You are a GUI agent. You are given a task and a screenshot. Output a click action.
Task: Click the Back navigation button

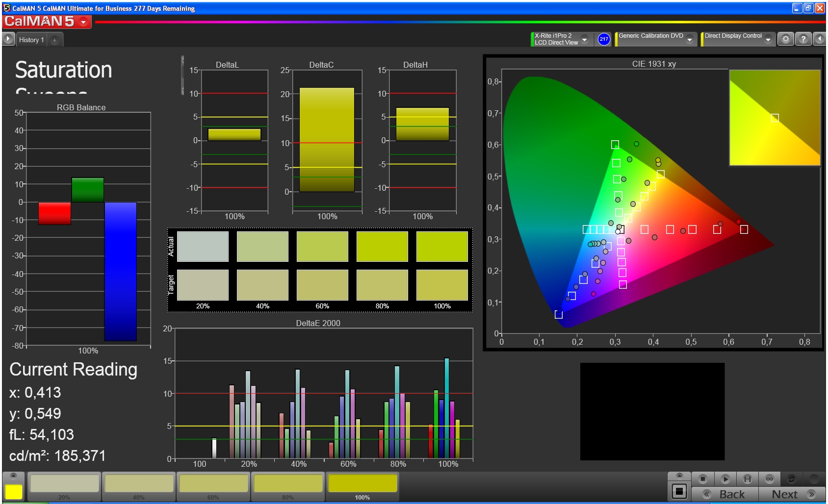(724, 494)
